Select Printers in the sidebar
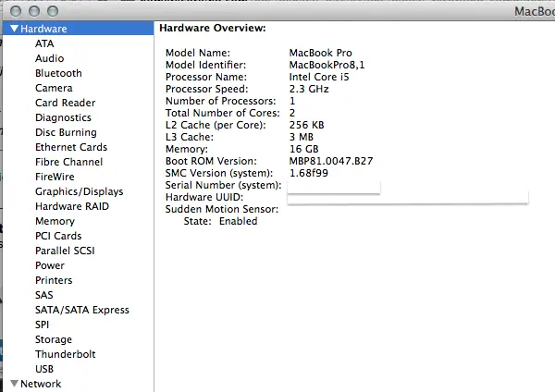This screenshot has width=555, height=392. [x=54, y=280]
